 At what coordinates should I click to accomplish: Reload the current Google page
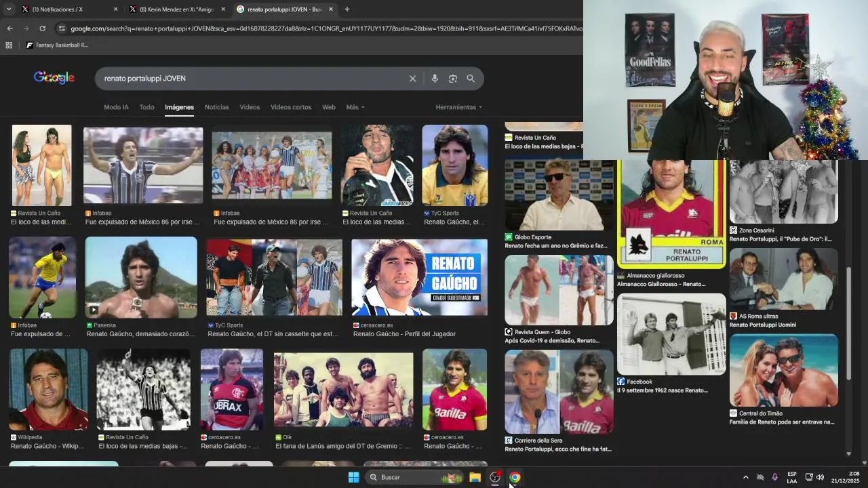pyautogui.click(x=42, y=28)
